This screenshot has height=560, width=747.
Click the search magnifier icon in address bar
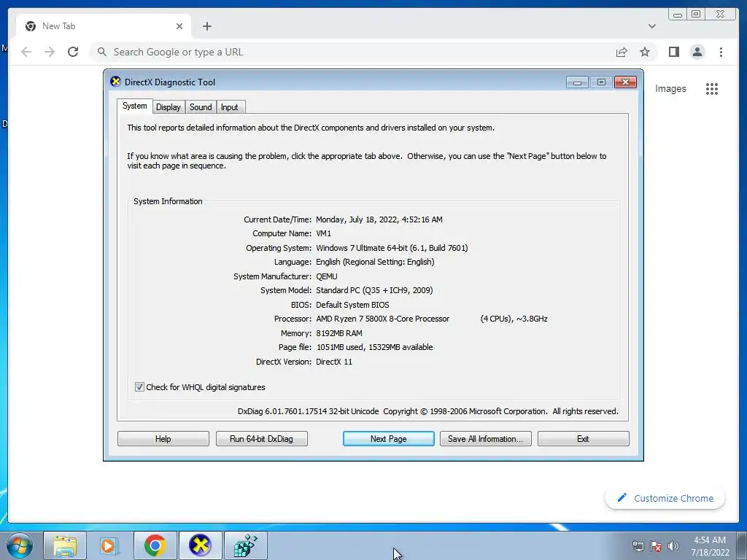(102, 52)
